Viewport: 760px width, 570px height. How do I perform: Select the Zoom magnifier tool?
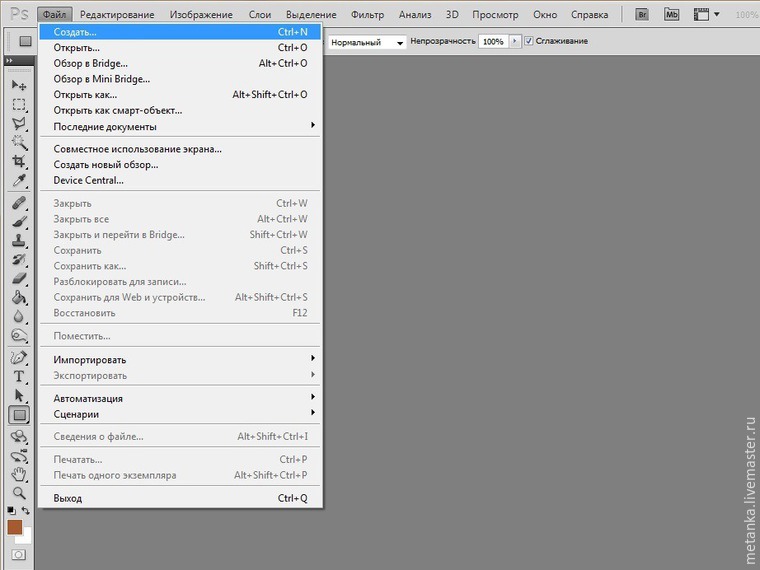coord(18,493)
